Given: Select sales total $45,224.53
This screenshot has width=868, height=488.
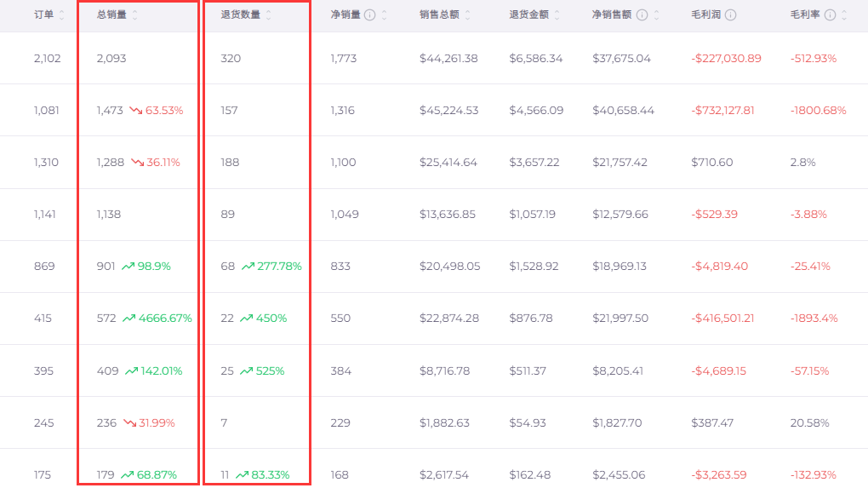Looking at the screenshot, I should tap(448, 110).
